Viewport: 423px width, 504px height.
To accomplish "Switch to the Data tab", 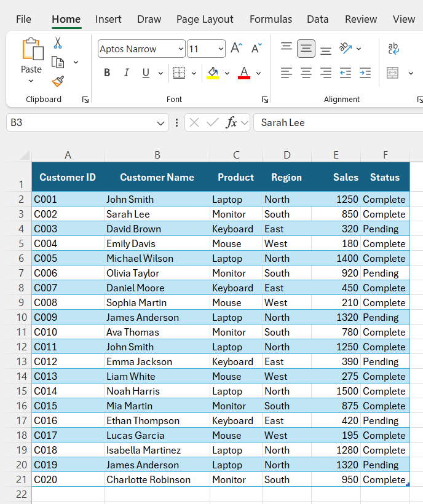I will [318, 19].
